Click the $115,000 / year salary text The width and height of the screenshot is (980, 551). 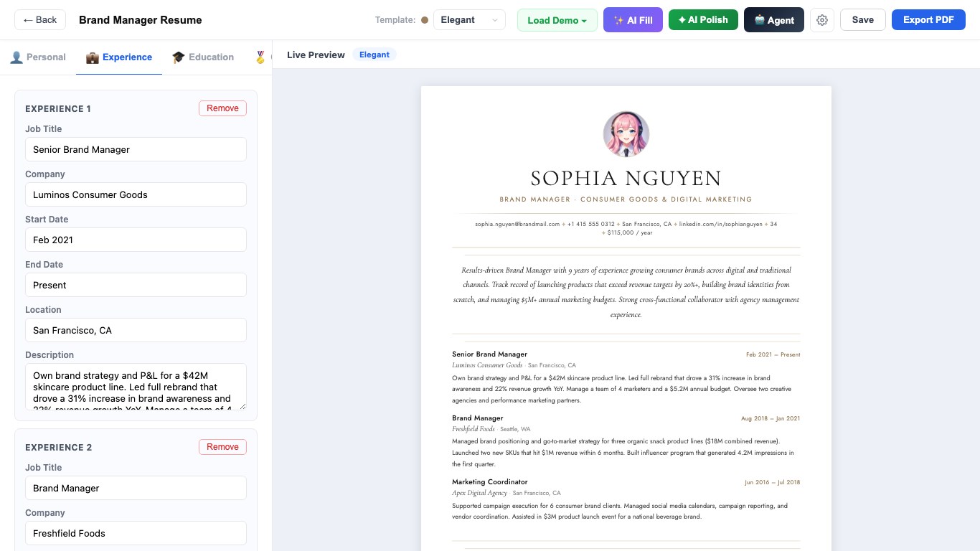(630, 232)
